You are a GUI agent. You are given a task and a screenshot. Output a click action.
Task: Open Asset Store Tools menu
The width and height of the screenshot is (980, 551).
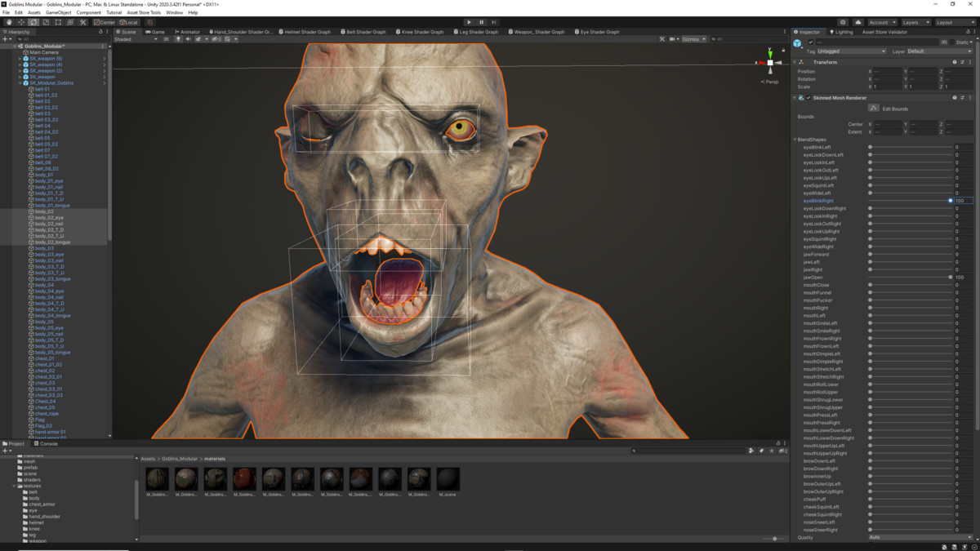tap(144, 12)
